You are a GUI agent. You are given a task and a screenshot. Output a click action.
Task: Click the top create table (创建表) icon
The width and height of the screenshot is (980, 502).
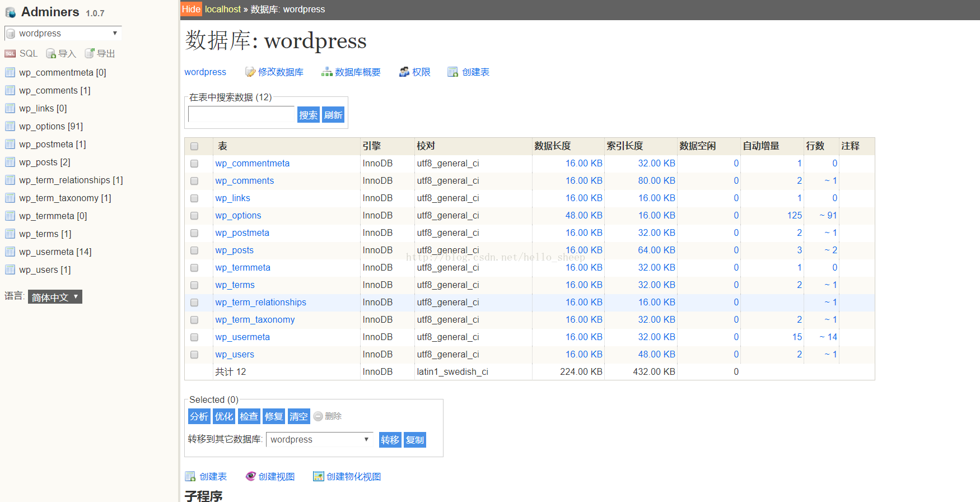(x=453, y=72)
